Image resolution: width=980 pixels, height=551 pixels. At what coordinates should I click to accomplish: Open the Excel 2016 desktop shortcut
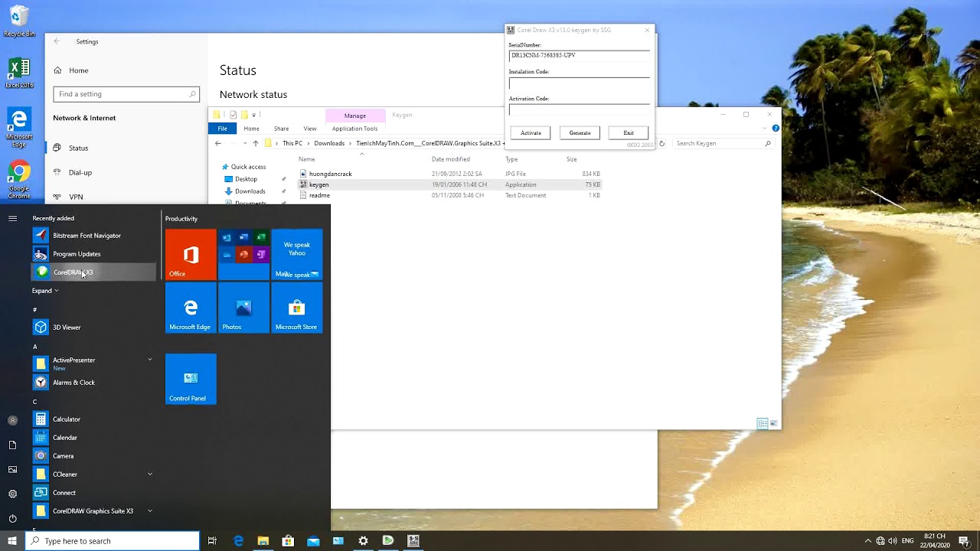pyautogui.click(x=19, y=73)
